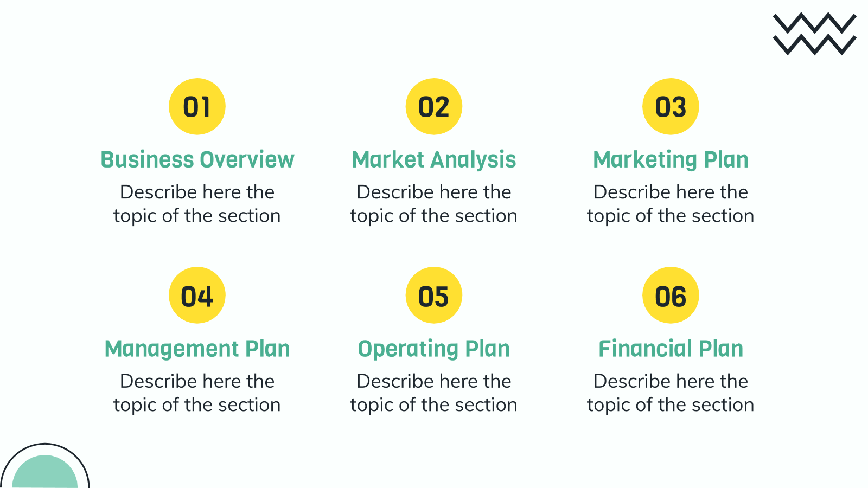Select the yellow 06 number circle
Viewport: 868px width, 488px height.
671,295
